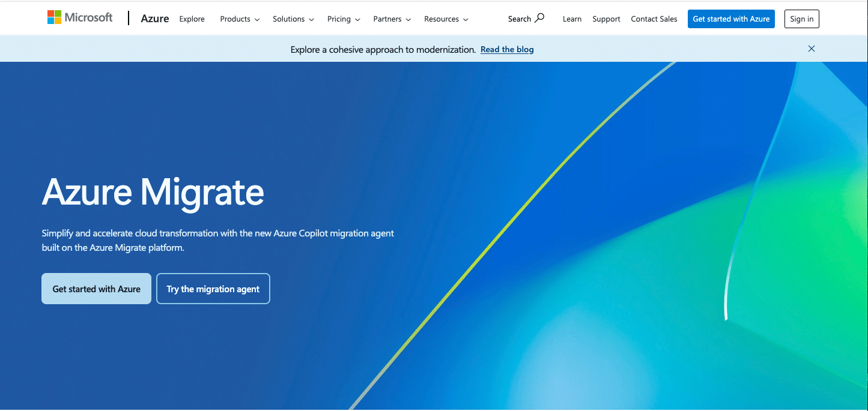Expand the Partners dropdown
This screenshot has height=411, width=868.
[x=392, y=19]
